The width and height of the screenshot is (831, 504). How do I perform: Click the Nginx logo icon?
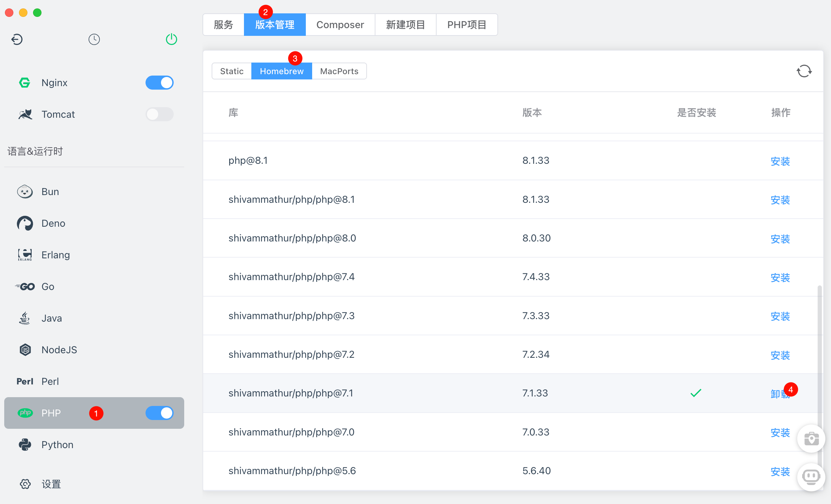(x=25, y=83)
